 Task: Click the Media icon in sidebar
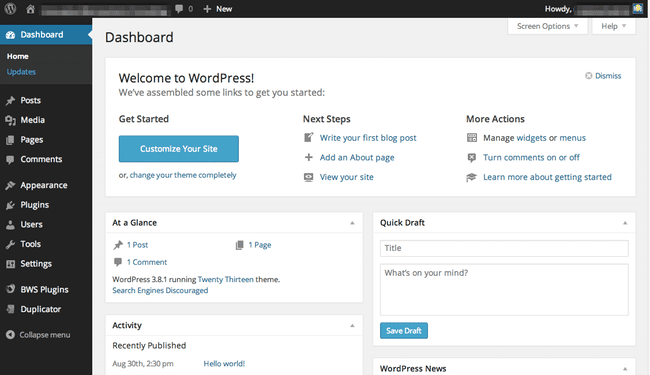coord(10,120)
